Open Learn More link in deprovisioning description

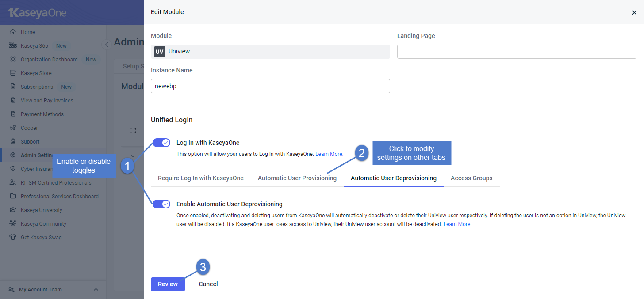[x=457, y=224]
